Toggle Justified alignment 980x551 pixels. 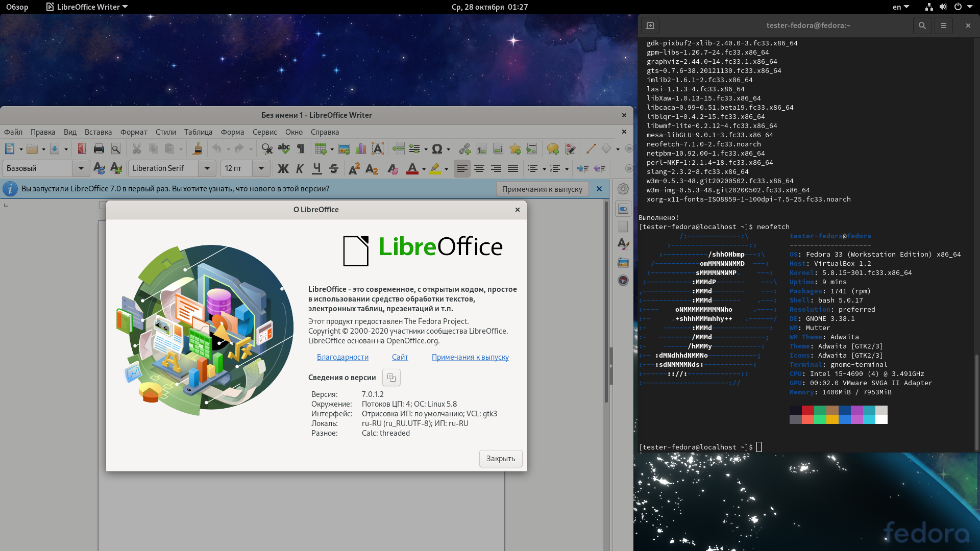pyautogui.click(x=513, y=168)
